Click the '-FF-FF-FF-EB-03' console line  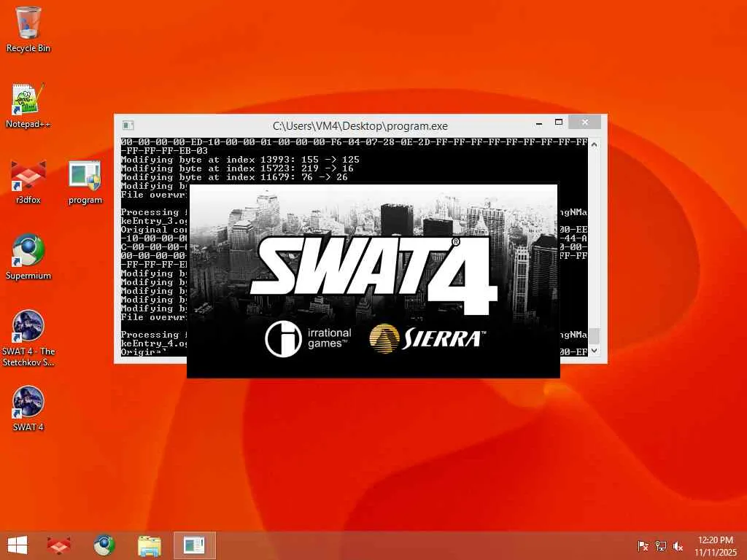coord(164,150)
